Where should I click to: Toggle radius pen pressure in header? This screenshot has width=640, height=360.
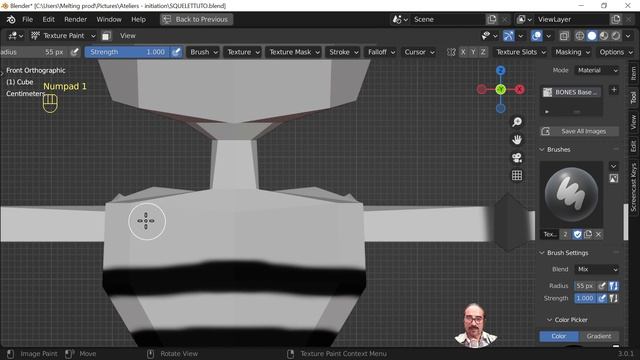pyautogui.click(x=74, y=52)
